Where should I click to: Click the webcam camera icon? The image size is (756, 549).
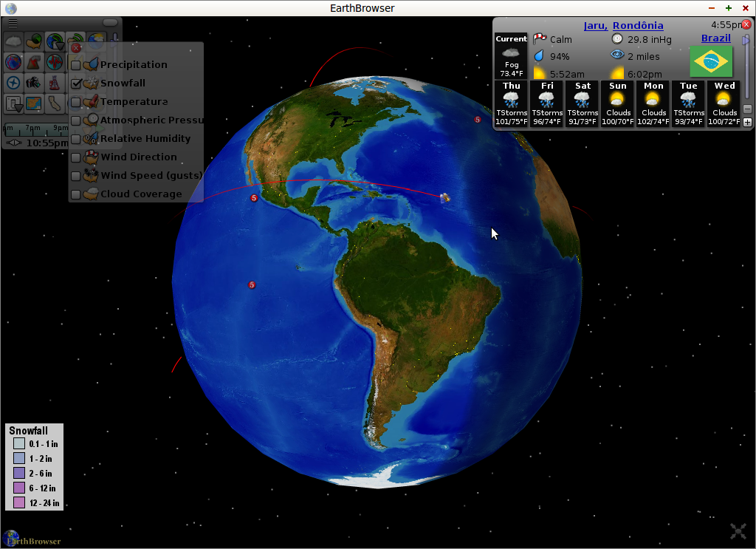34,83
